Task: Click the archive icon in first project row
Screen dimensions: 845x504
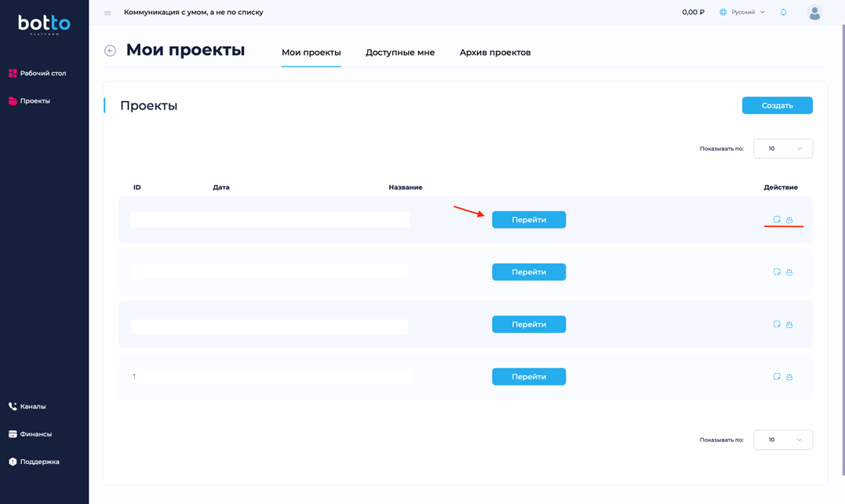Action: (789, 219)
